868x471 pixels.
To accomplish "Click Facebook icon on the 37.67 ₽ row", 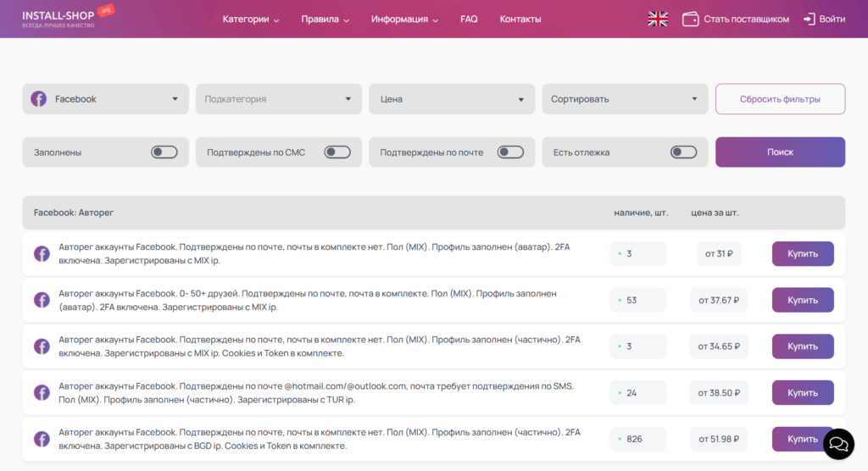I will [42, 300].
